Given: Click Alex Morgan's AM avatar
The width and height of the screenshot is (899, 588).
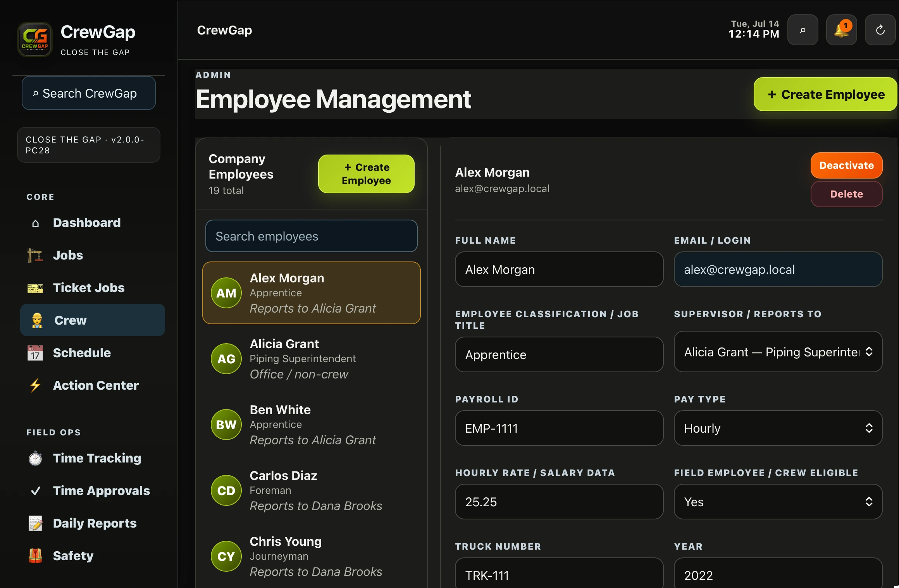Looking at the screenshot, I should click(x=226, y=293).
